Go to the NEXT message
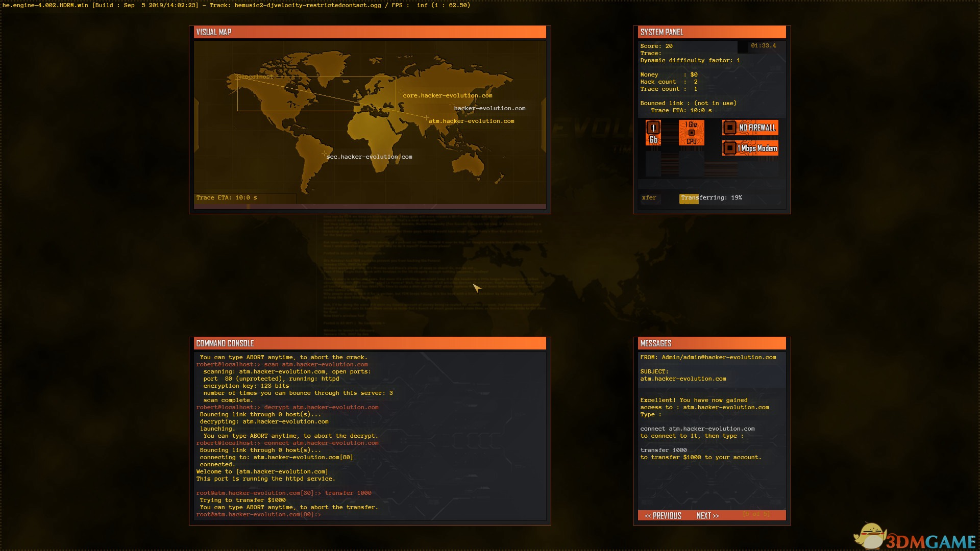The height and width of the screenshot is (551, 980). click(x=707, y=516)
